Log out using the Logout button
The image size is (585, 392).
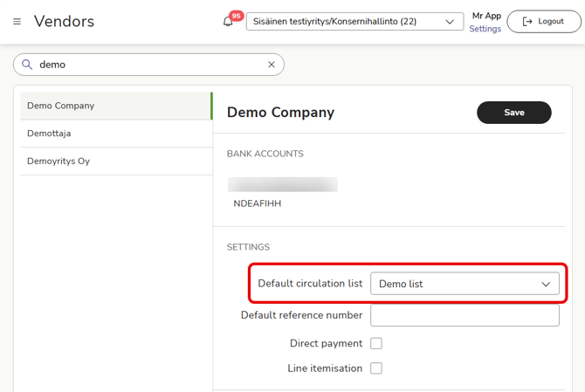(x=544, y=21)
